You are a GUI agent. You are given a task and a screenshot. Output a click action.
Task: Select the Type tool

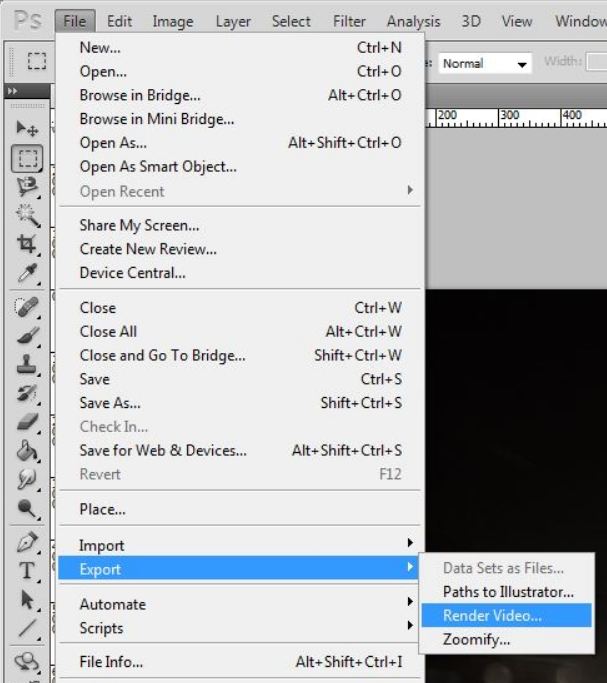point(27,571)
